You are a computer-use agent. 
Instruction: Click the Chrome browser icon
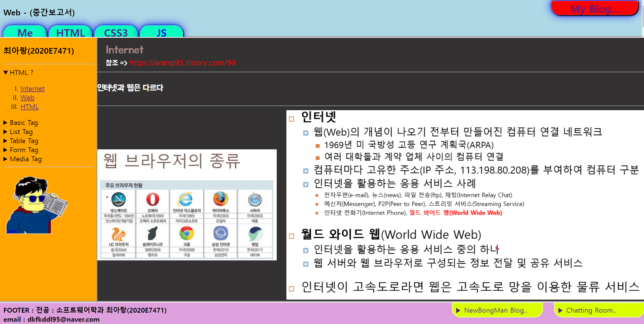tap(186, 234)
